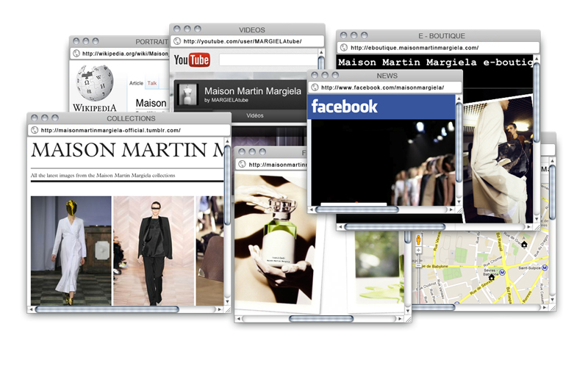
Task: Click scroll-left arrow in E-BOUTIQUE window
Action: coord(340,227)
